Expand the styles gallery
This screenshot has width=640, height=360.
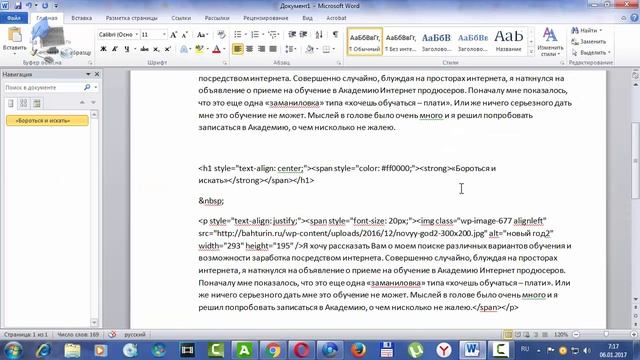point(531,52)
